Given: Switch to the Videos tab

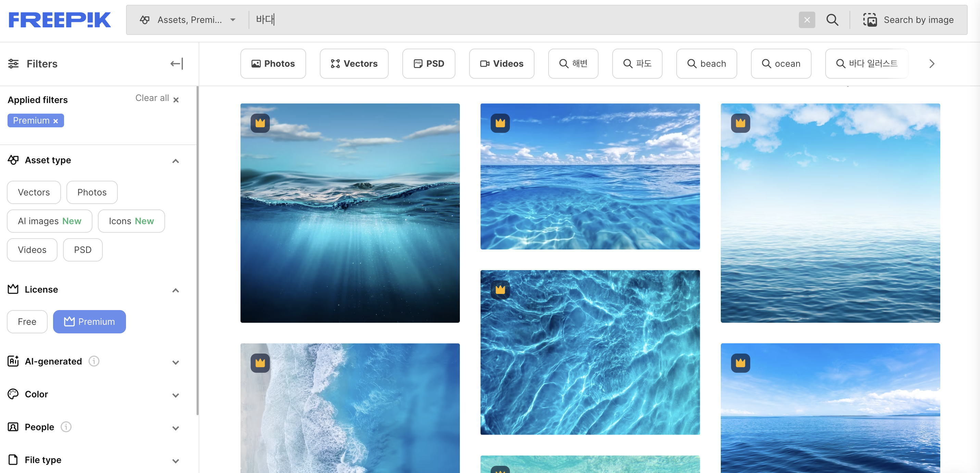Looking at the screenshot, I should pos(501,64).
